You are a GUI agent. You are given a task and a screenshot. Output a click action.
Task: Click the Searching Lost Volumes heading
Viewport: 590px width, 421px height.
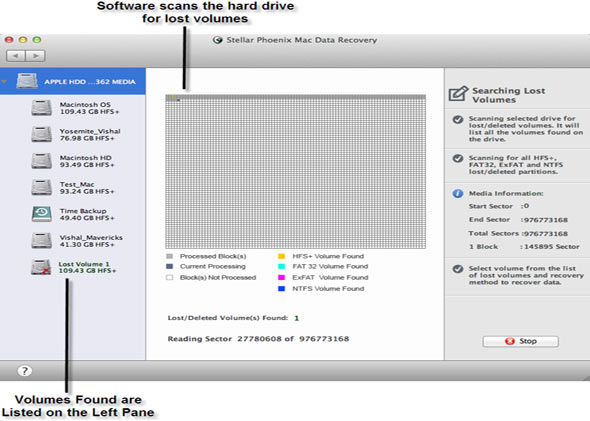[x=508, y=95]
